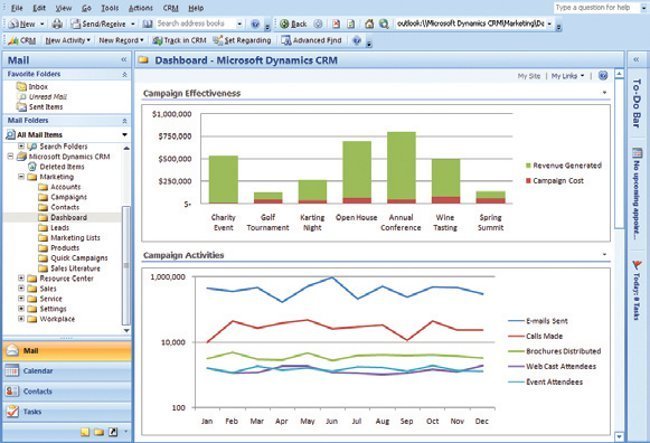This screenshot has height=443, width=650.
Task: Open the All Mail Items dropdown
Action: [124, 134]
